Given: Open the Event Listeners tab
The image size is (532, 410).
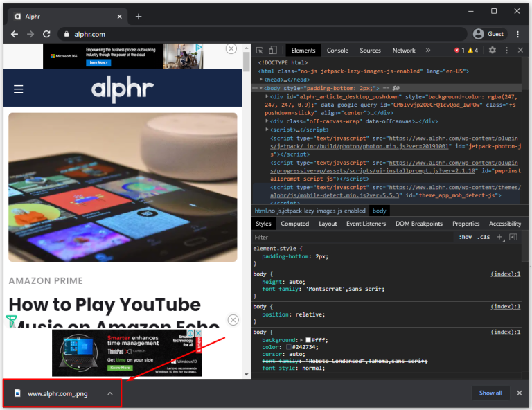Looking at the screenshot, I should pos(366,224).
